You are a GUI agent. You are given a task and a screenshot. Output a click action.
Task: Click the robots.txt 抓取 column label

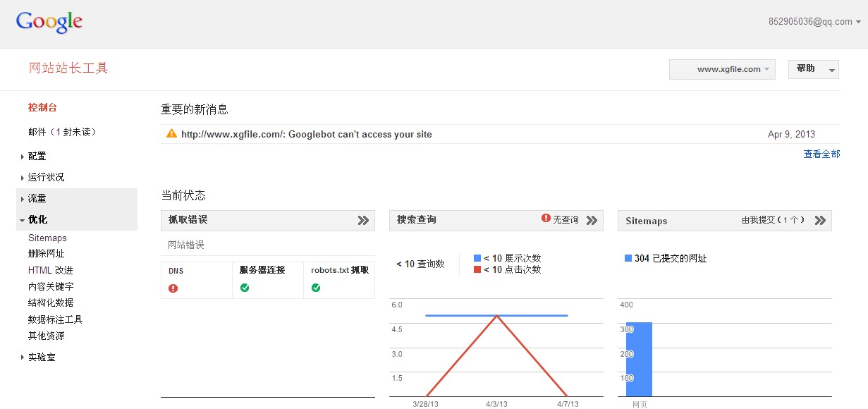click(340, 270)
